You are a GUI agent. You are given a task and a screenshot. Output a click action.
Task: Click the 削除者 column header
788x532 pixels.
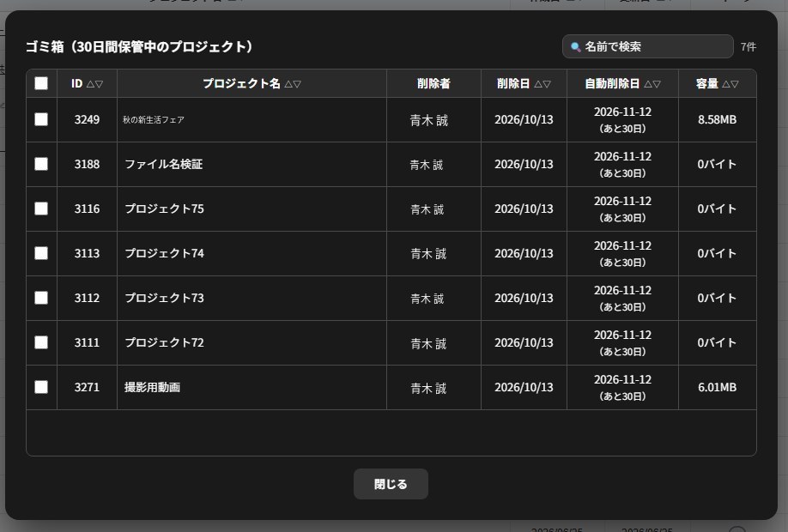pos(433,83)
